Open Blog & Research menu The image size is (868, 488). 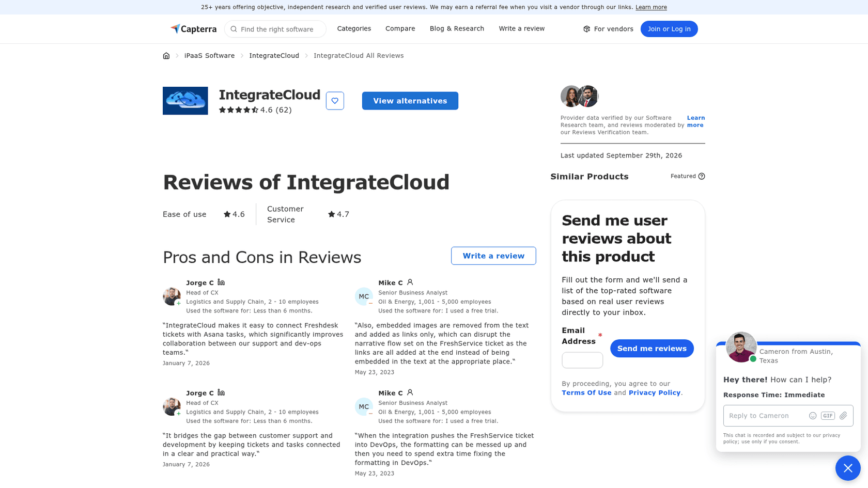pyautogui.click(x=457, y=28)
